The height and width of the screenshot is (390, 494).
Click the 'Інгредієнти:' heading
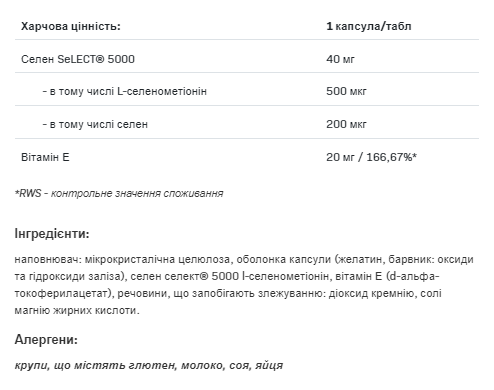(52, 234)
